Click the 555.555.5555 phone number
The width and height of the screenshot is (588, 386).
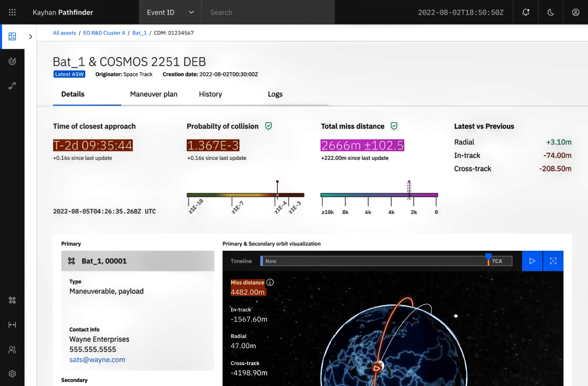[x=93, y=349]
